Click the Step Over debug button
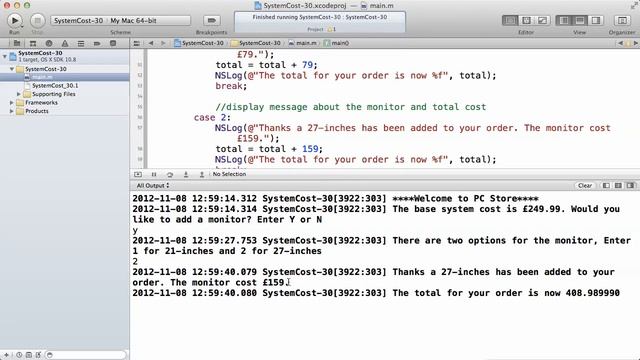640x360 pixels. click(170, 174)
